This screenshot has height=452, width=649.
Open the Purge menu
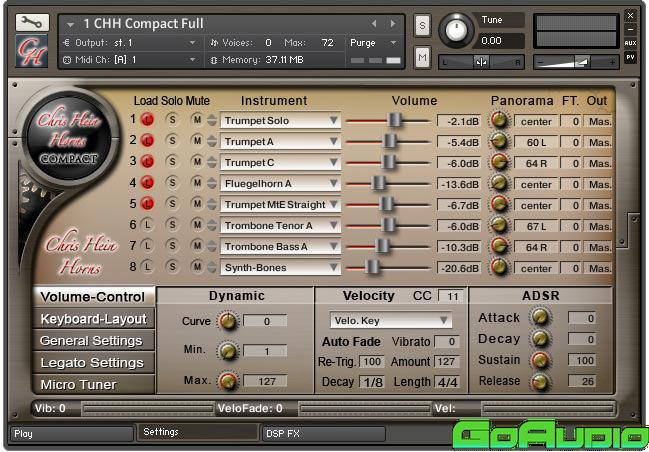coord(374,43)
